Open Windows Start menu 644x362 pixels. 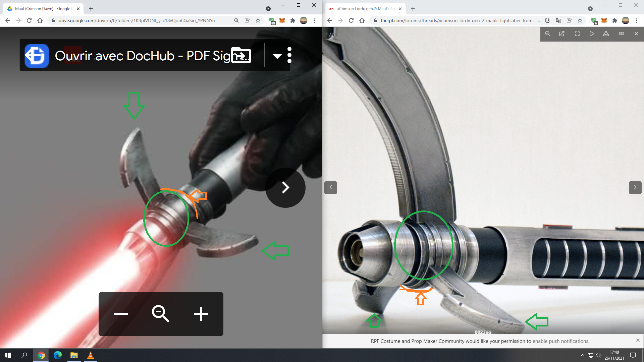pyautogui.click(x=8, y=355)
